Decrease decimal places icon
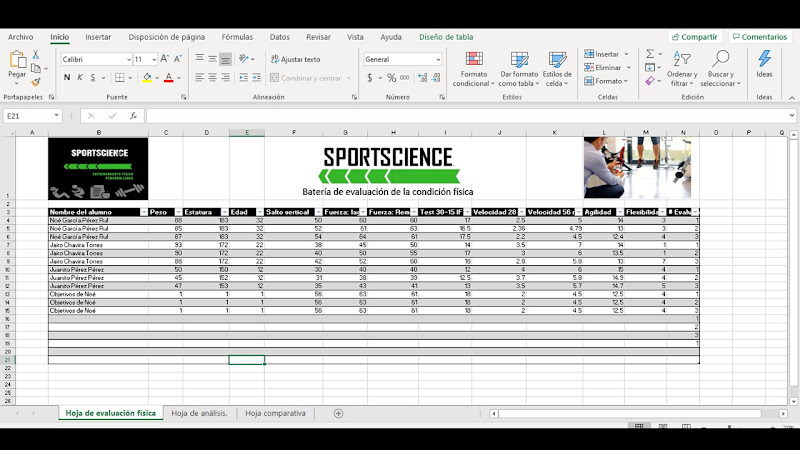Viewport: 800px width, 450px height. (436, 78)
